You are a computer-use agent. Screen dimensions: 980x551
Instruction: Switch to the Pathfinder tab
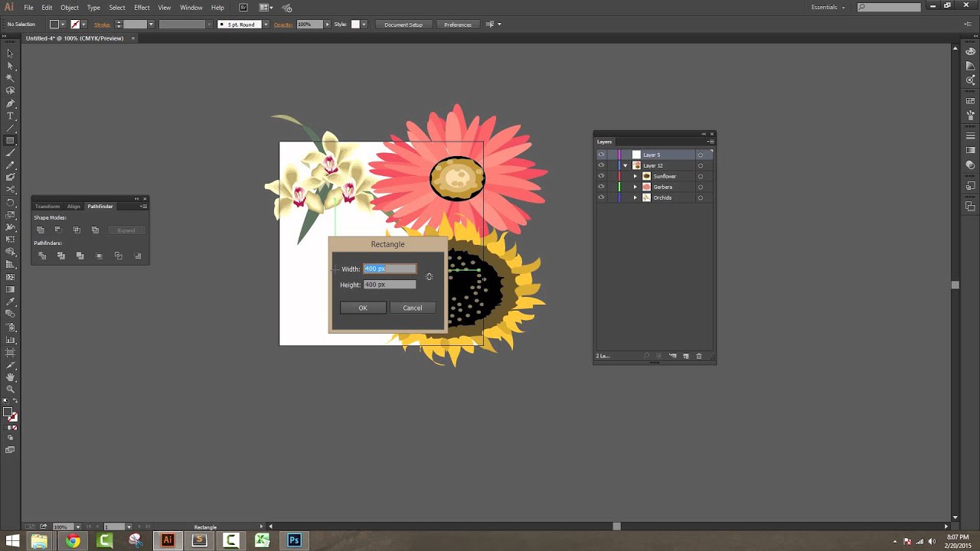(x=100, y=206)
